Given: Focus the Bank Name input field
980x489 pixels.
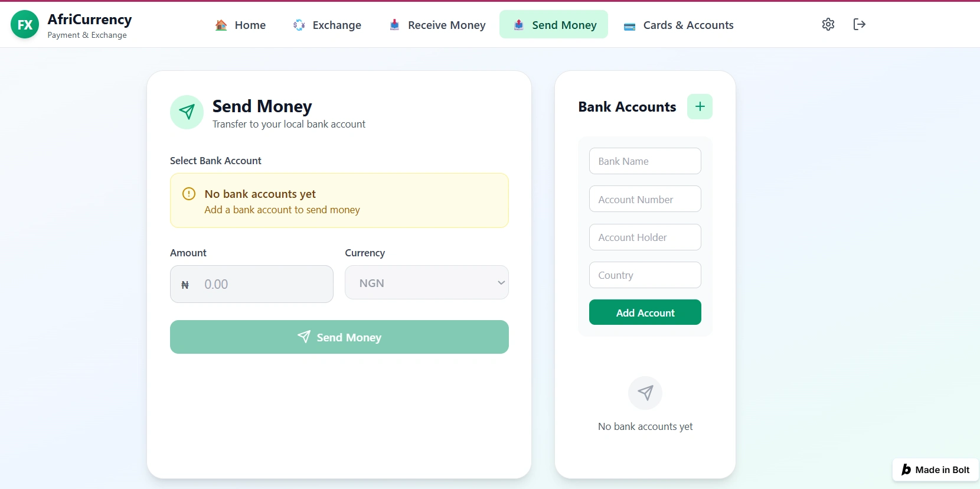Looking at the screenshot, I should pyautogui.click(x=645, y=161).
